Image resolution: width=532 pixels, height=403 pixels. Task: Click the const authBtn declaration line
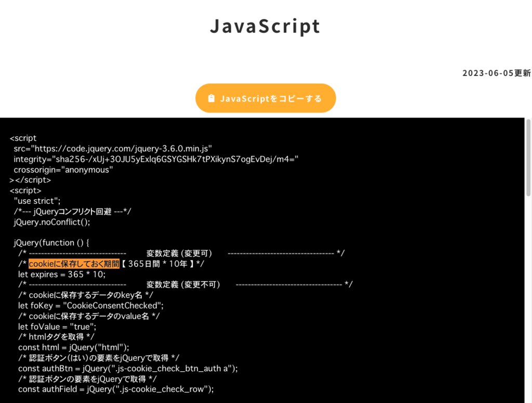tap(128, 368)
